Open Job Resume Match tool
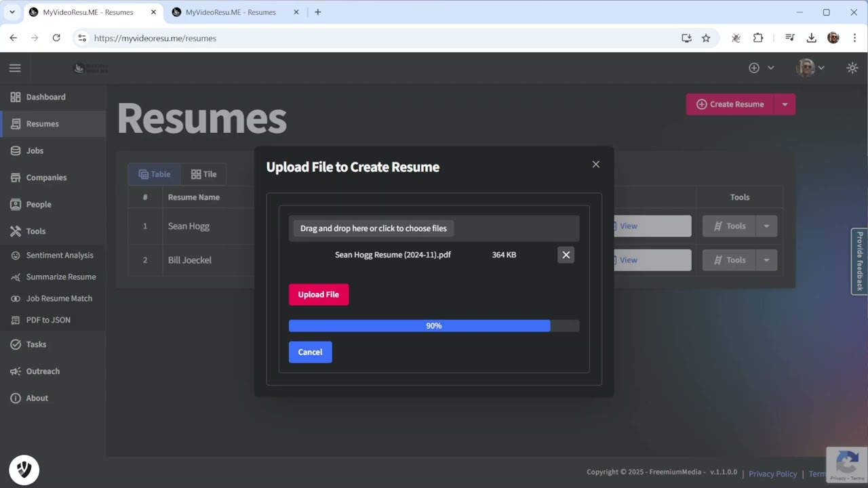The height and width of the screenshot is (488, 868). coord(53,298)
